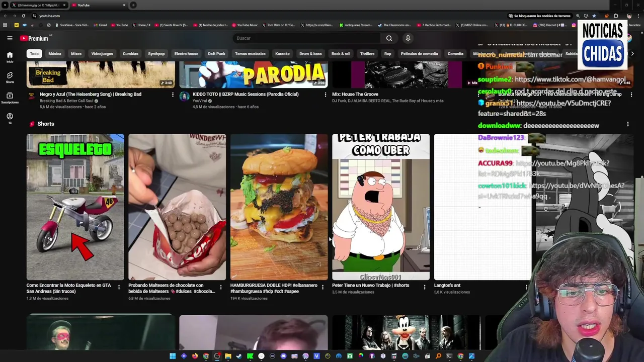Select the Karaoke filter chip

(x=282, y=54)
